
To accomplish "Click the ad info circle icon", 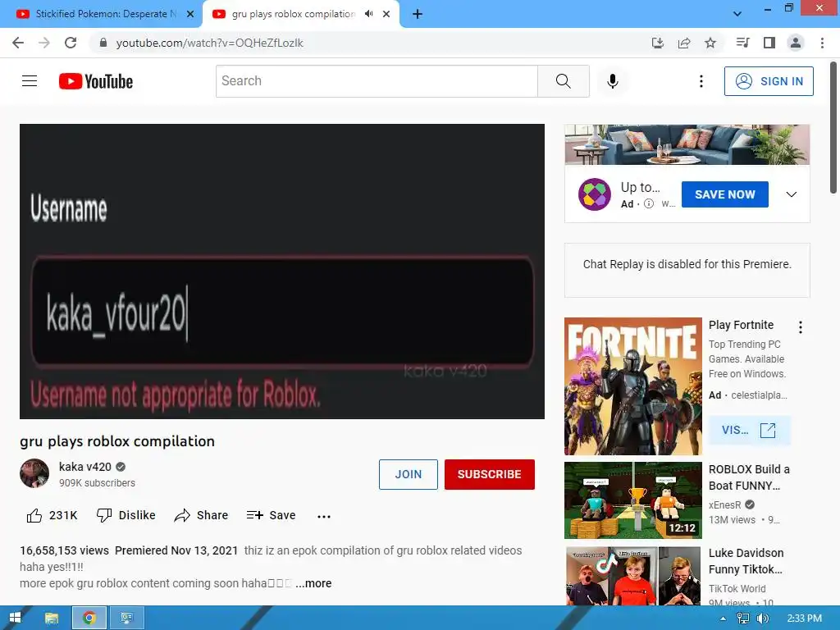I will coord(649,203).
